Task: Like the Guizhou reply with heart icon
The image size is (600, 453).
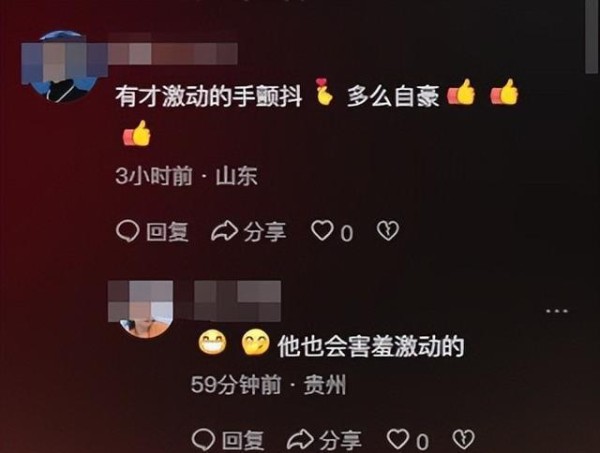Action: pos(398,439)
